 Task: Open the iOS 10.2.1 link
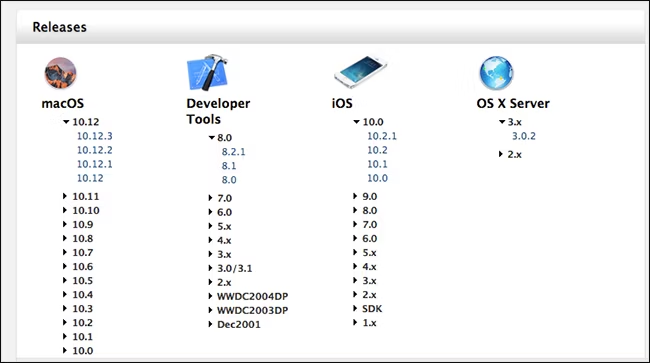(x=382, y=136)
